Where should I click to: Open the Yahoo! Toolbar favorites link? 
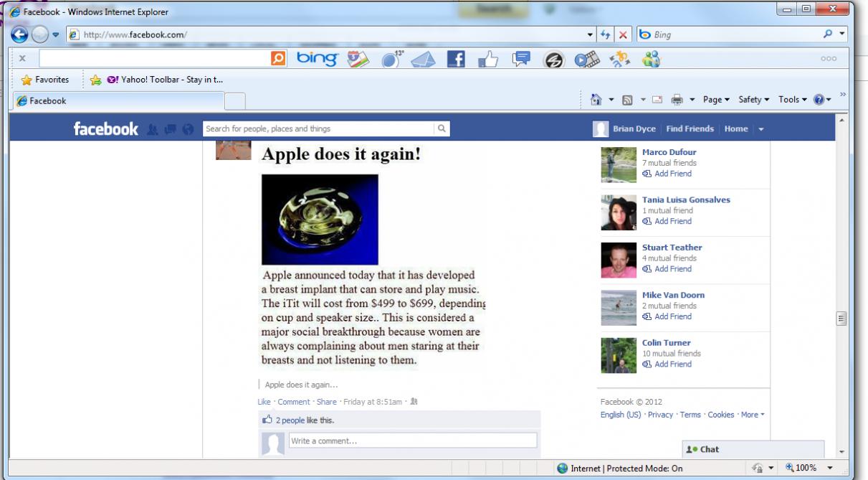point(165,80)
